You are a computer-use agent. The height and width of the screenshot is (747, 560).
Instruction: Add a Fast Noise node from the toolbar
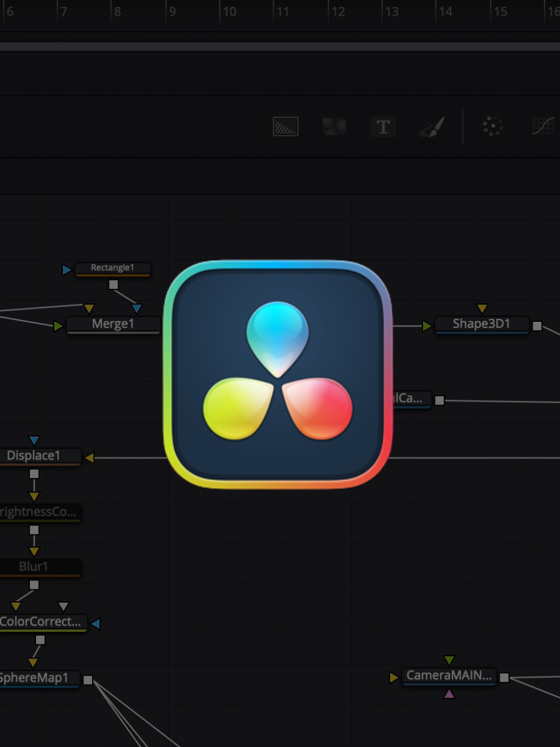(x=334, y=126)
